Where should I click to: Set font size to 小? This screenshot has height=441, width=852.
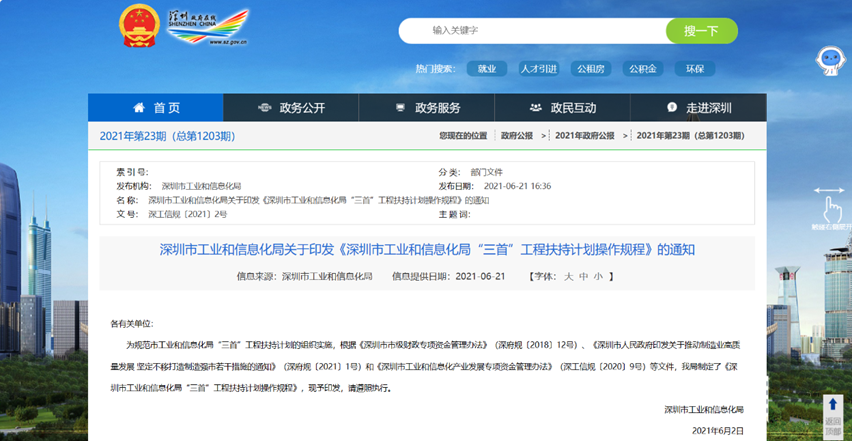598,276
